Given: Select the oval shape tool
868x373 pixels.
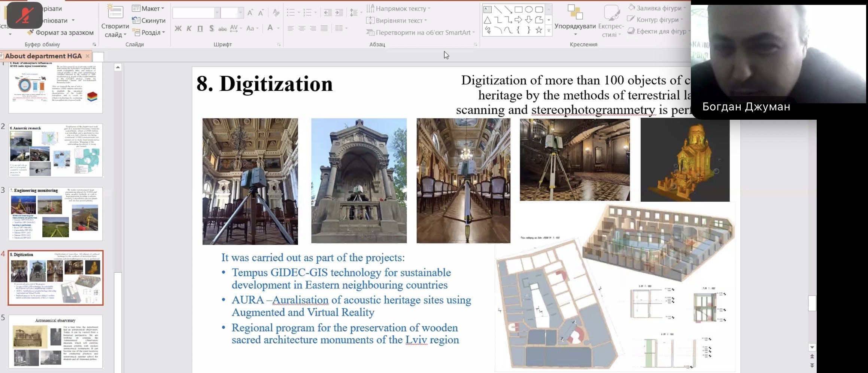Looking at the screenshot, I should click(528, 9).
